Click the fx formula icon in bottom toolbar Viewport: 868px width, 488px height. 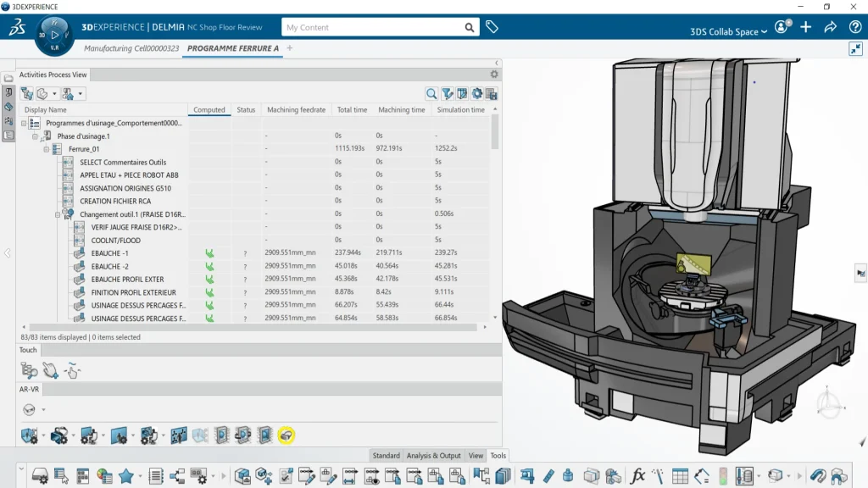[x=638, y=476]
